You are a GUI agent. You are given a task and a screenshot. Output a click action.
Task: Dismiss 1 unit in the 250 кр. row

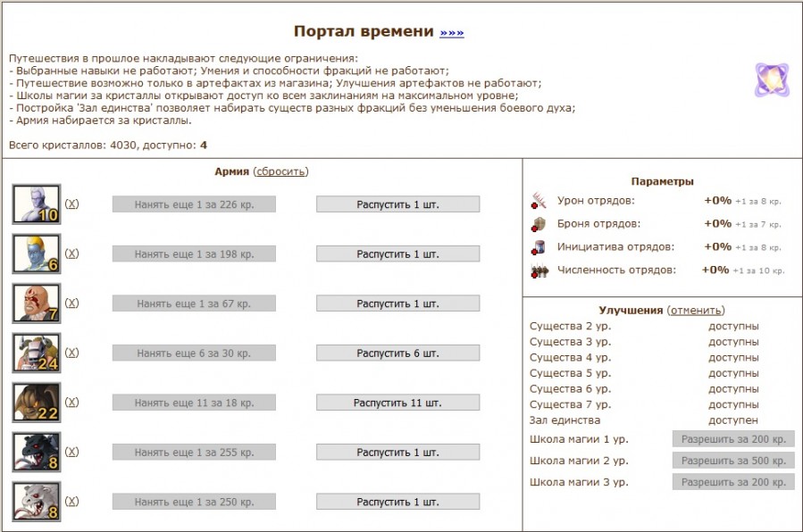point(397,502)
